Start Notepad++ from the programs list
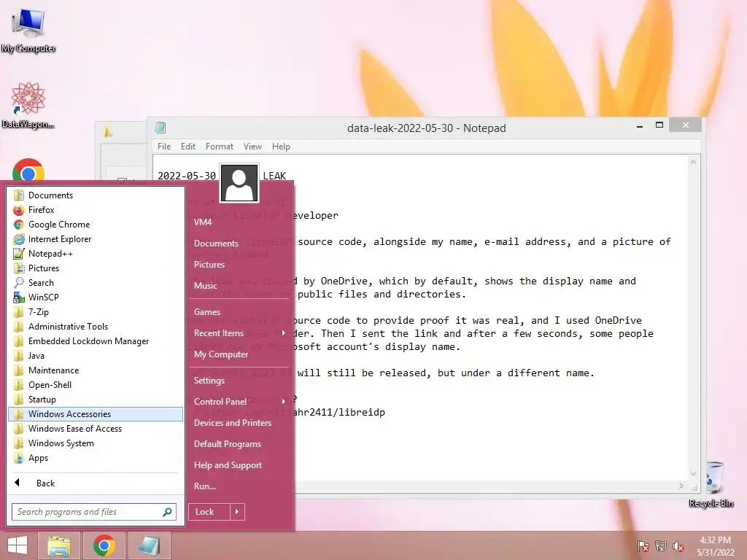This screenshot has height=560, width=747. click(96, 254)
